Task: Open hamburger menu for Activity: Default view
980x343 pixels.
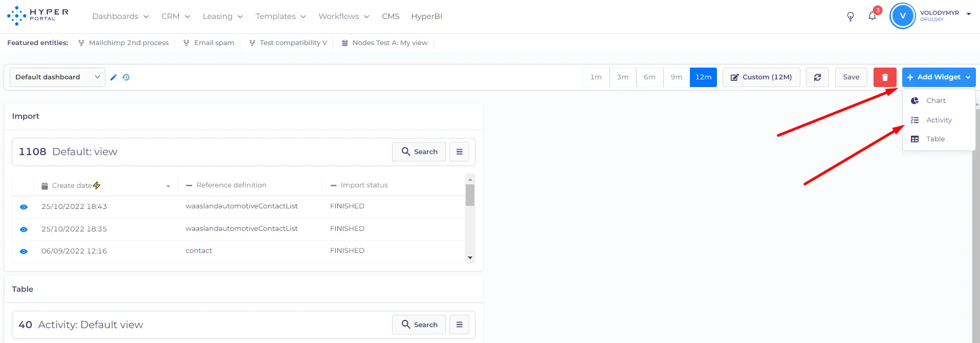Action: 459,325
